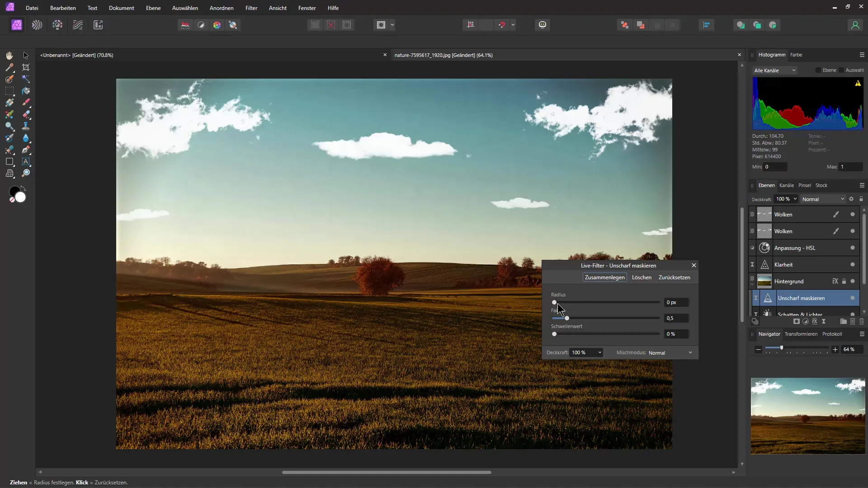Click the Auto Levels toolbar icon

pos(185,25)
